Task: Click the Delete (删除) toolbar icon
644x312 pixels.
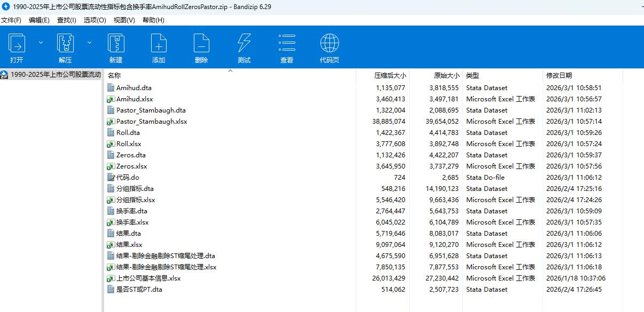Action: click(201, 43)
